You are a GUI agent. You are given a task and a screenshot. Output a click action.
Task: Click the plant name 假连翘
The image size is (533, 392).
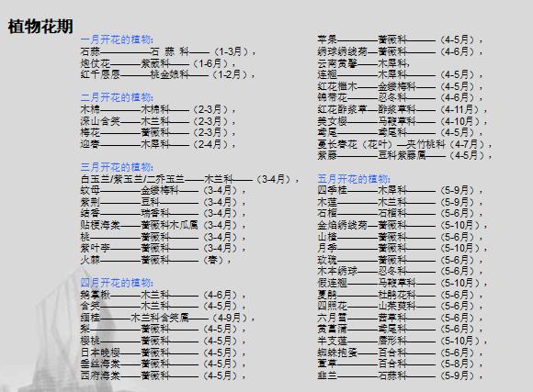click(333, 283)
